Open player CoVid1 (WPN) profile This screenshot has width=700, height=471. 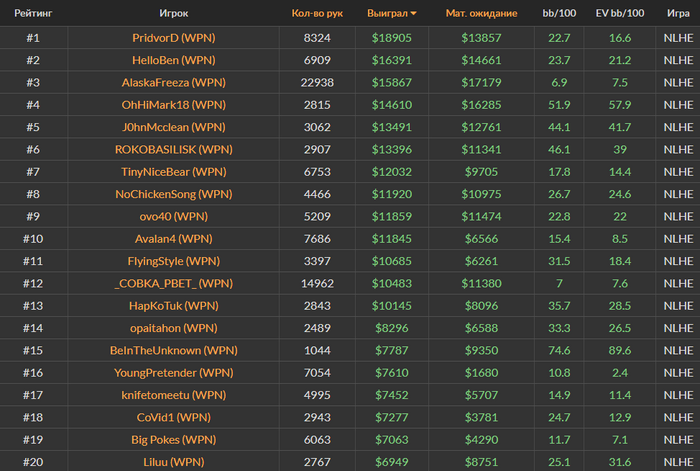pyautogui.click(x=174, y=417)
